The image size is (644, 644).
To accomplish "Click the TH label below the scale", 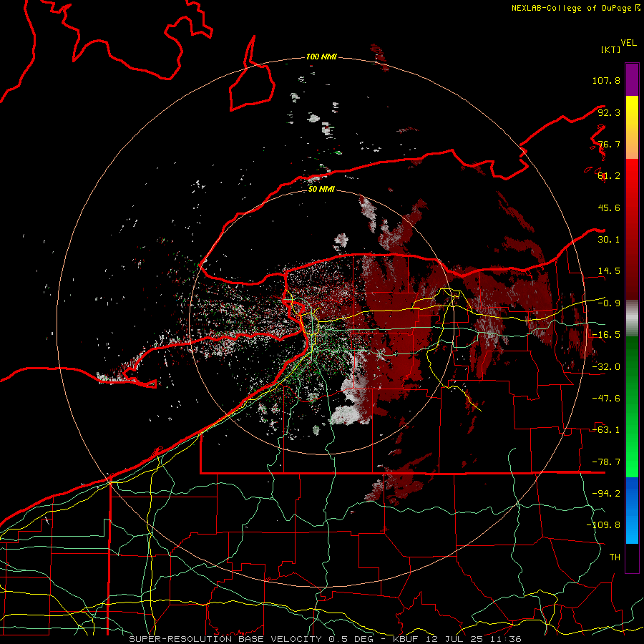I will point(615,557).
